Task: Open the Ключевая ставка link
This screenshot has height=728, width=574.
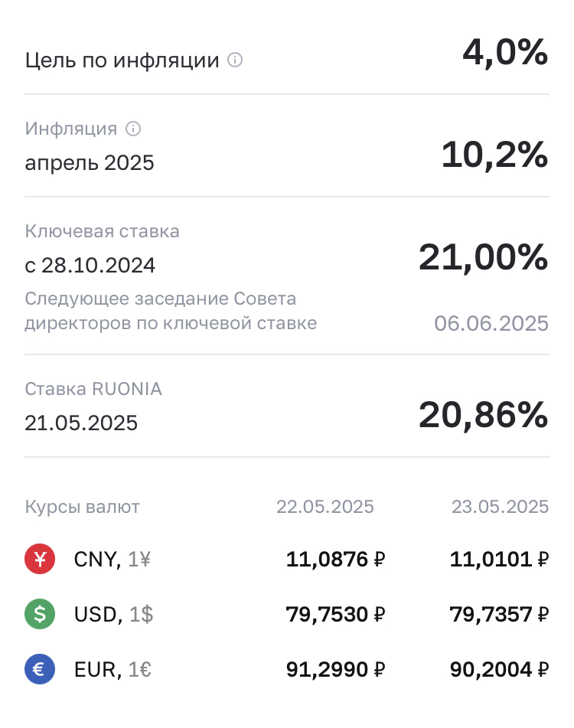Action: tap(102, 231)
